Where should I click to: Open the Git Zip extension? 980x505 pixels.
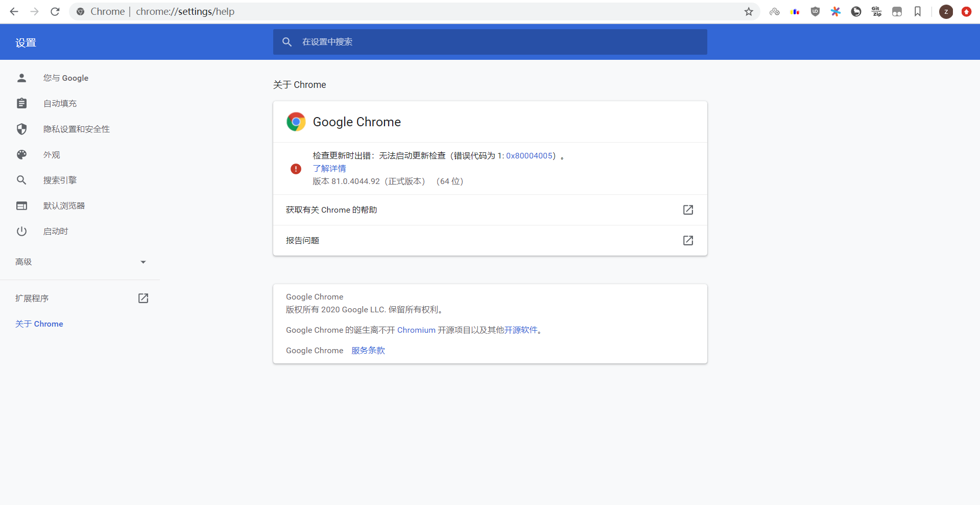coord(876,11)
